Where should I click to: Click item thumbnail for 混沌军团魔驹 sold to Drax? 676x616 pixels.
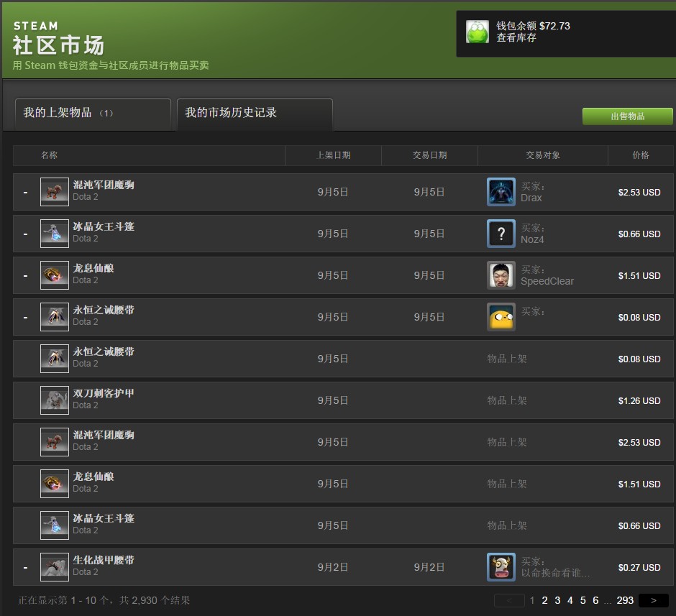(x=55, y=192)
